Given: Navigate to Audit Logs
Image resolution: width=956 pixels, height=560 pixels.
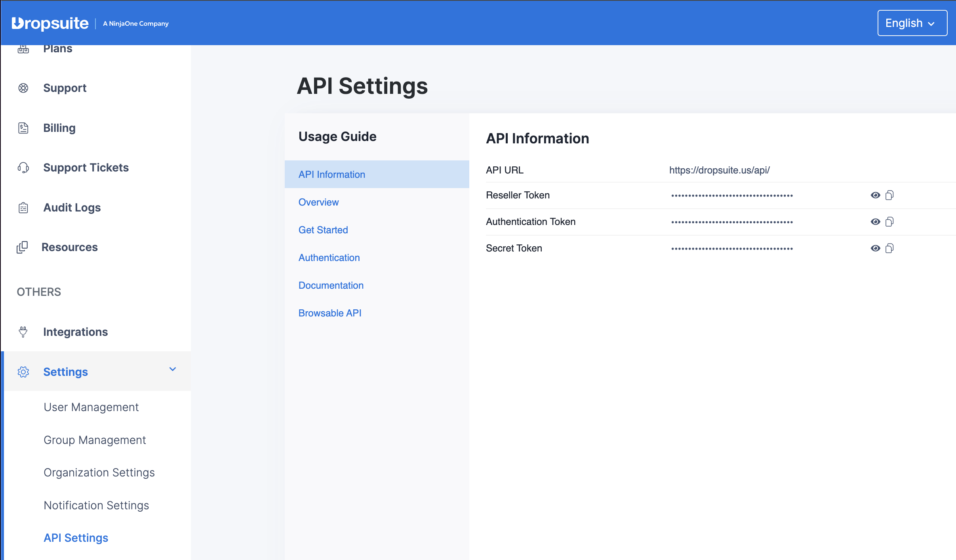Looking at the screenshot, I should [72, 208].
